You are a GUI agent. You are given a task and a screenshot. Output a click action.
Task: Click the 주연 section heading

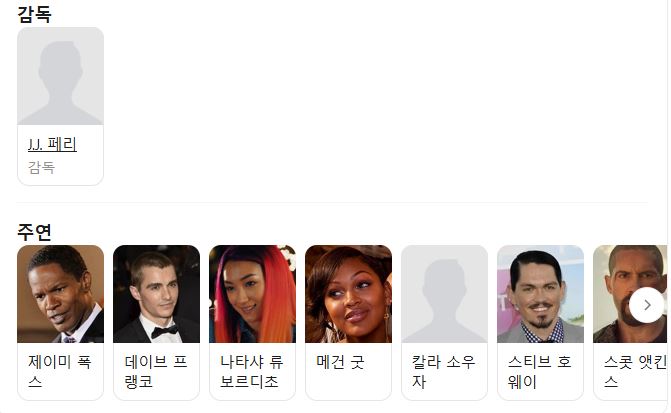pos(34,232)
